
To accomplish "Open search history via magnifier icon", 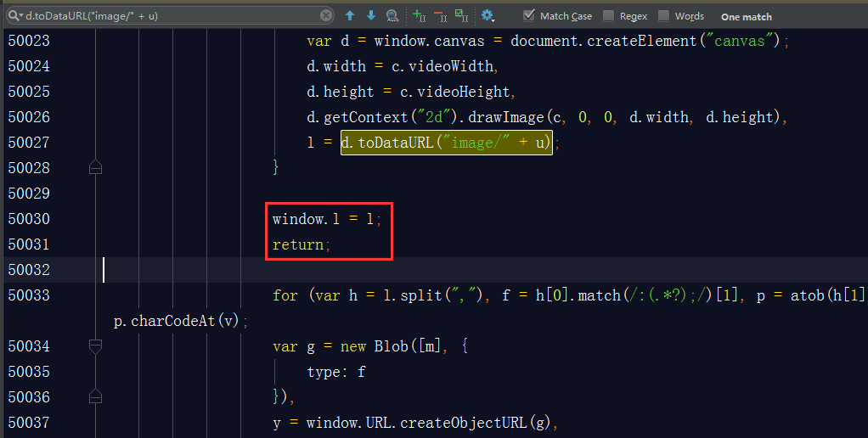I will coord(15,15).
